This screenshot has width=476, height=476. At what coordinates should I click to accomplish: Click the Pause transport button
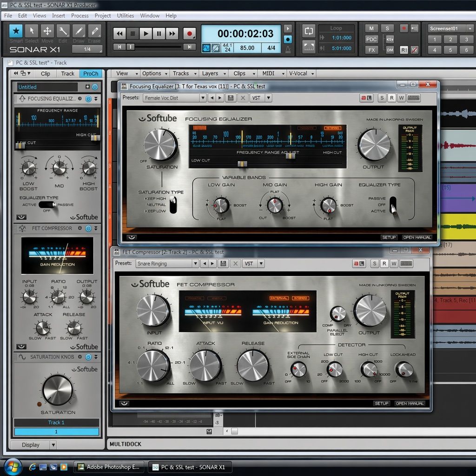[159, 33]
